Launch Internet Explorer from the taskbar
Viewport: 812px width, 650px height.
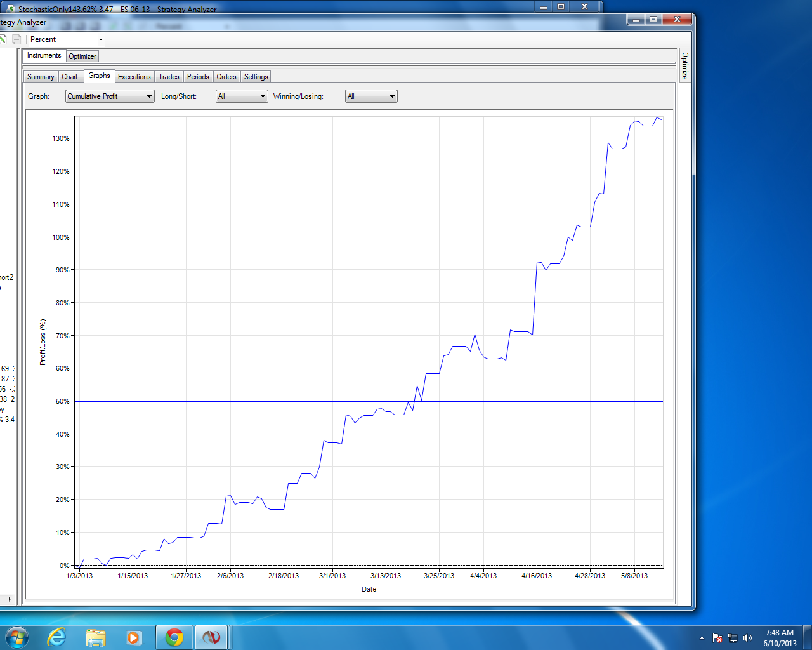[57, 637]
